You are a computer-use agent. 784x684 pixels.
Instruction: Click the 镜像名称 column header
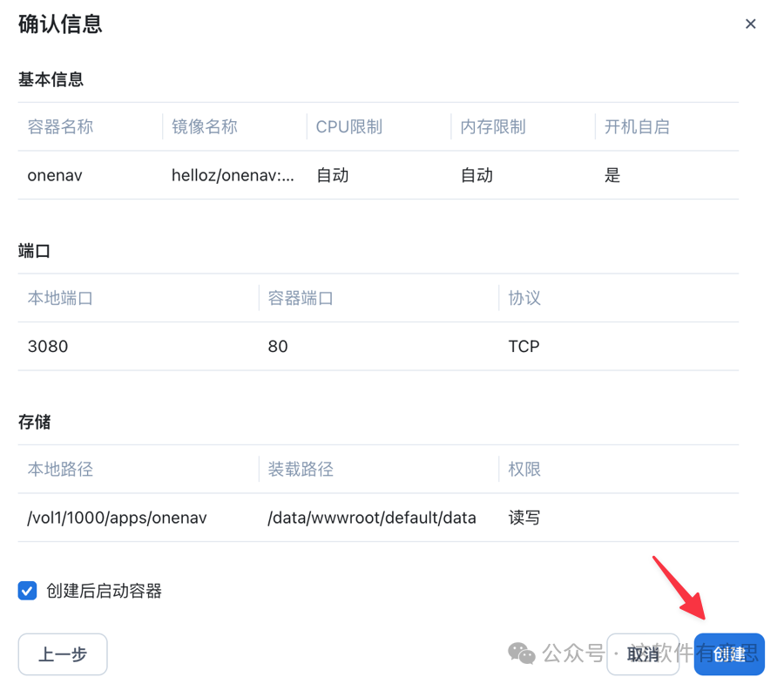[x=205, y=127]
